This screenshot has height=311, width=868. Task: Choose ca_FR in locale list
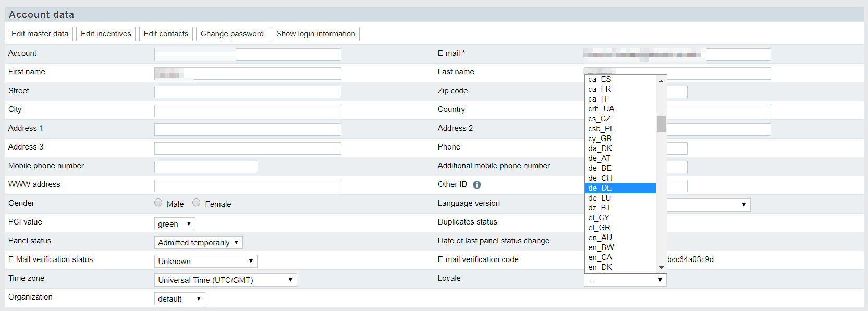620,89
